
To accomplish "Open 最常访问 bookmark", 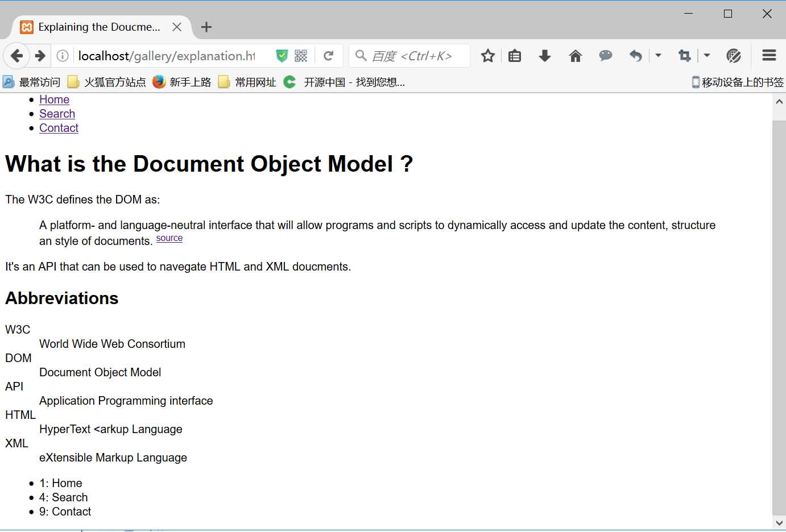I will [x=31, y=82].
